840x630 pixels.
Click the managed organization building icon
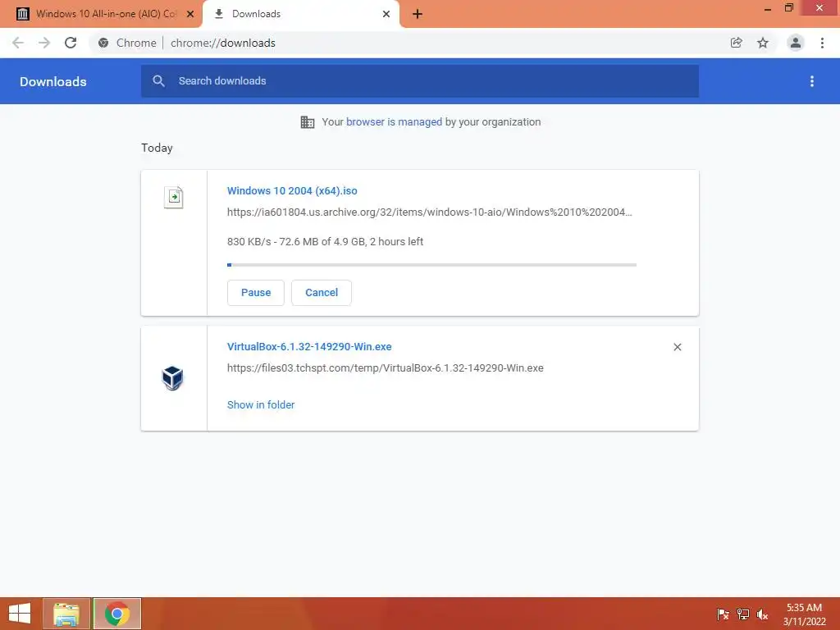pos(308,122)
